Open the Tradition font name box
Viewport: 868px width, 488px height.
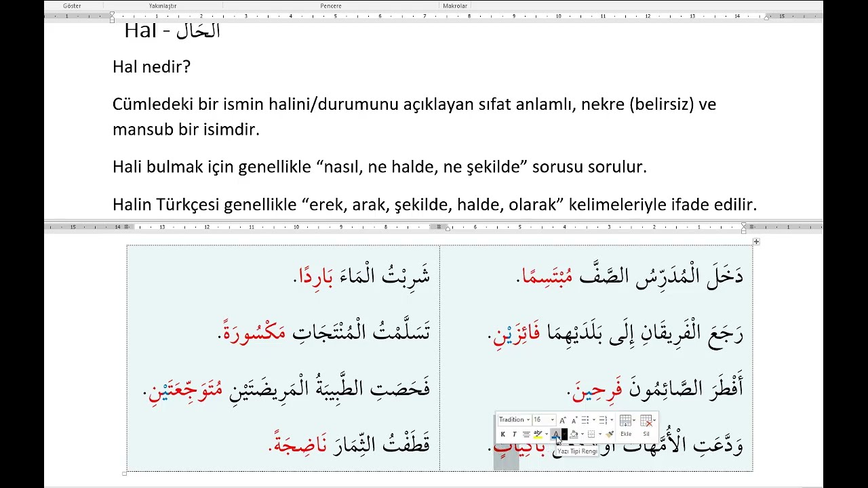(515, 420)
